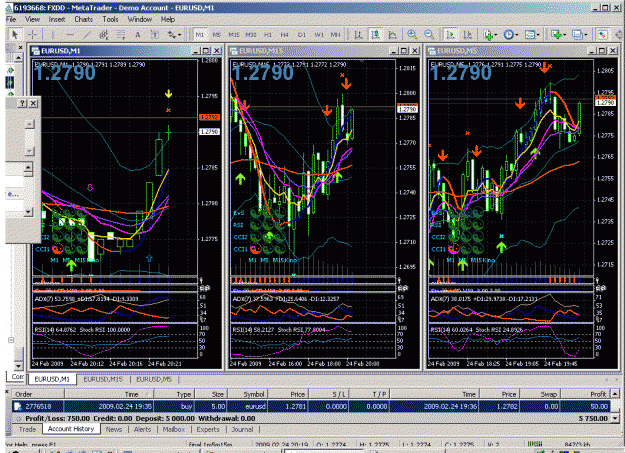Image resolution: width=625 pixels, height=453 pixels.
Task: Switch to the EURUSD,M5 chart tab
Action: coord(154,379)
